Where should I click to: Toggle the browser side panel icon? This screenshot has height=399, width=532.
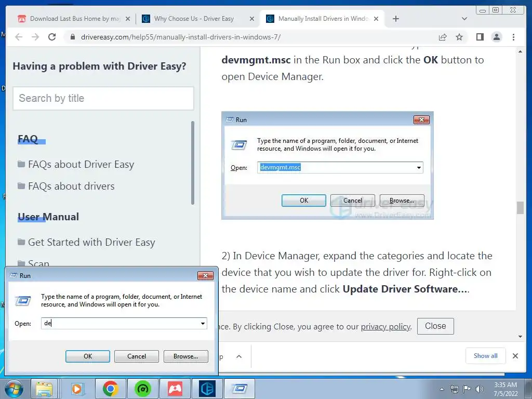pyautogui.click(x=480, y=37)
